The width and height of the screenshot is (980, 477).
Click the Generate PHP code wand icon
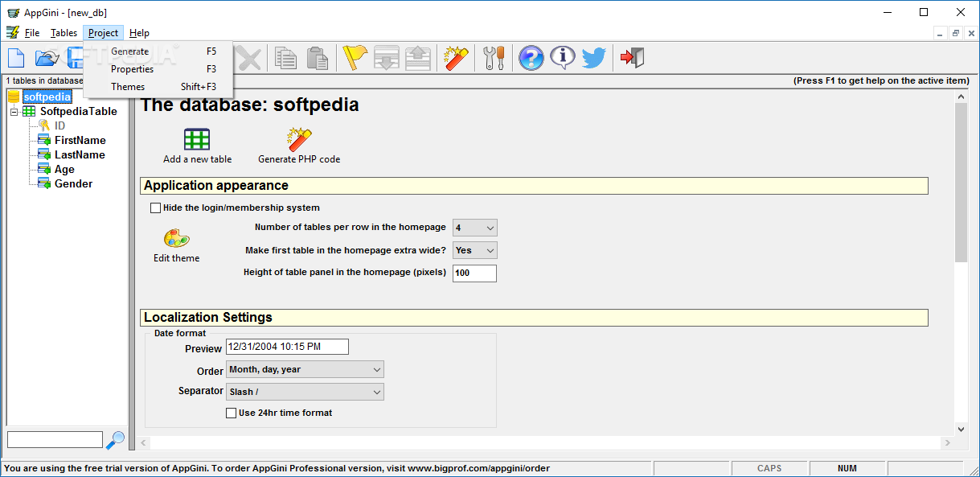point(299,139)
